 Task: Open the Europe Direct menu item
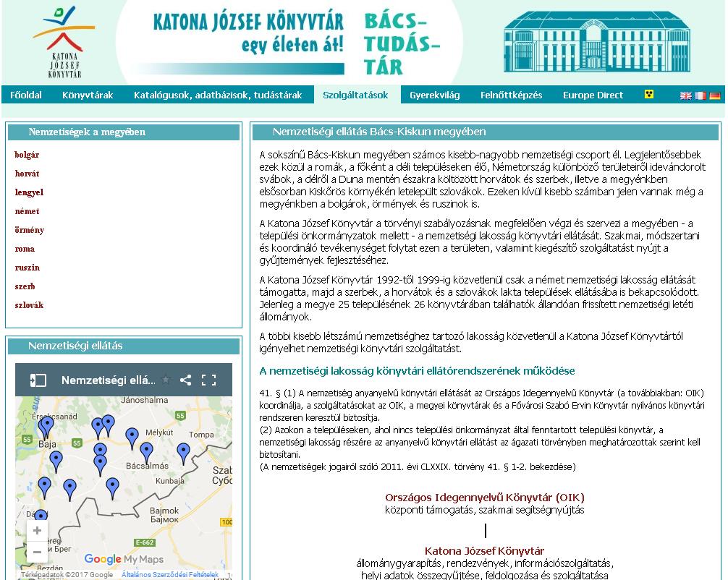(593, 95)
